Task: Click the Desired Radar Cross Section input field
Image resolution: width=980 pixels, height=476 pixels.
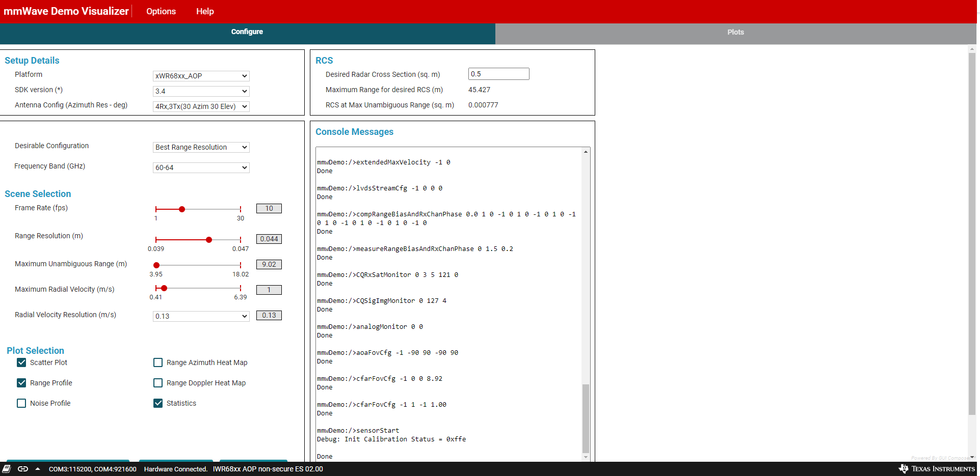Action: (x=499, y=74)
